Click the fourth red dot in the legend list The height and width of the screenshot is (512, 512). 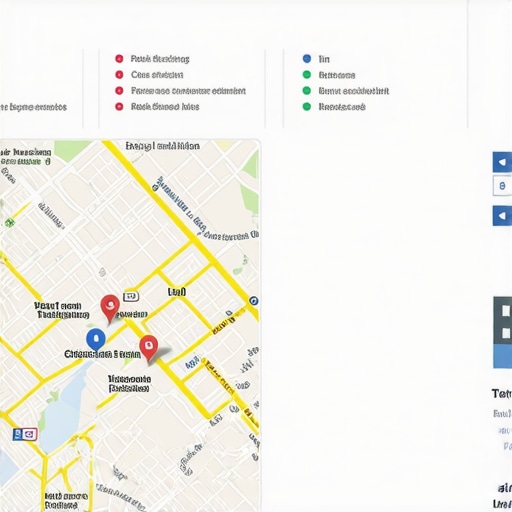click(x=119, y=107)
